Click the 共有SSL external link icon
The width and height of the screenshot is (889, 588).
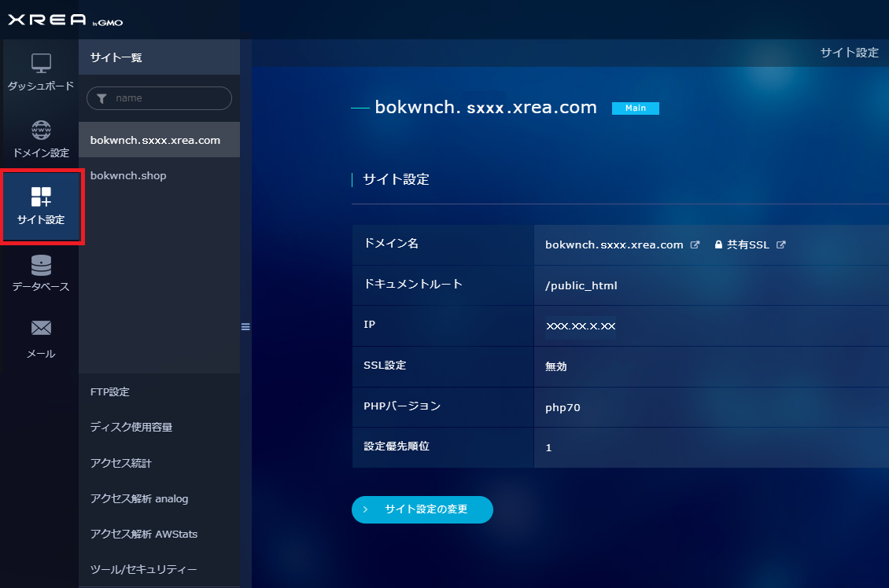pos(780,244)
